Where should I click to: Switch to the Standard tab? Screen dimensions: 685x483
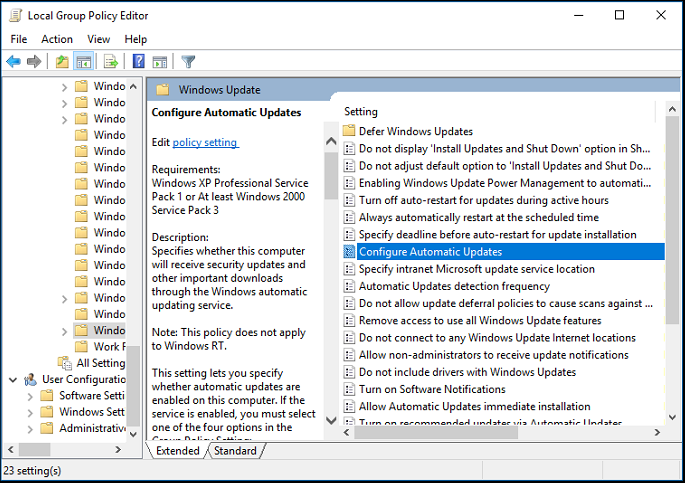[236, 451]
